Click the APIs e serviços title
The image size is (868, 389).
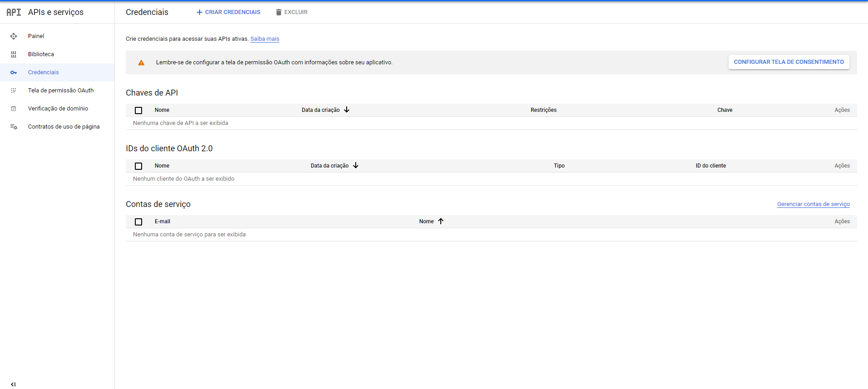[x=56, y=12]
